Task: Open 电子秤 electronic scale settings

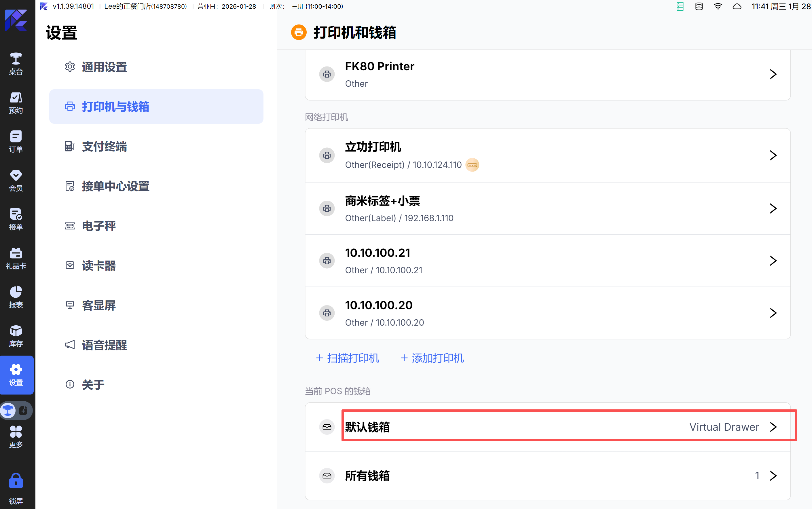Action: click(99, 226)
